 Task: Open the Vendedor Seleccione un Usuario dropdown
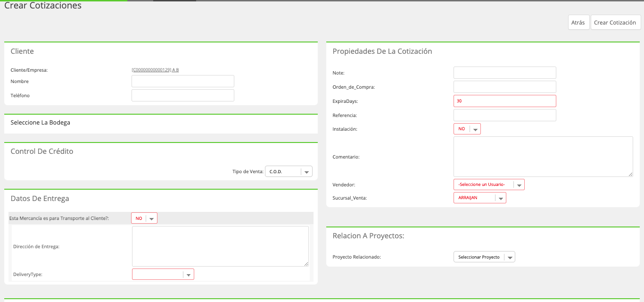pos(489,185)
